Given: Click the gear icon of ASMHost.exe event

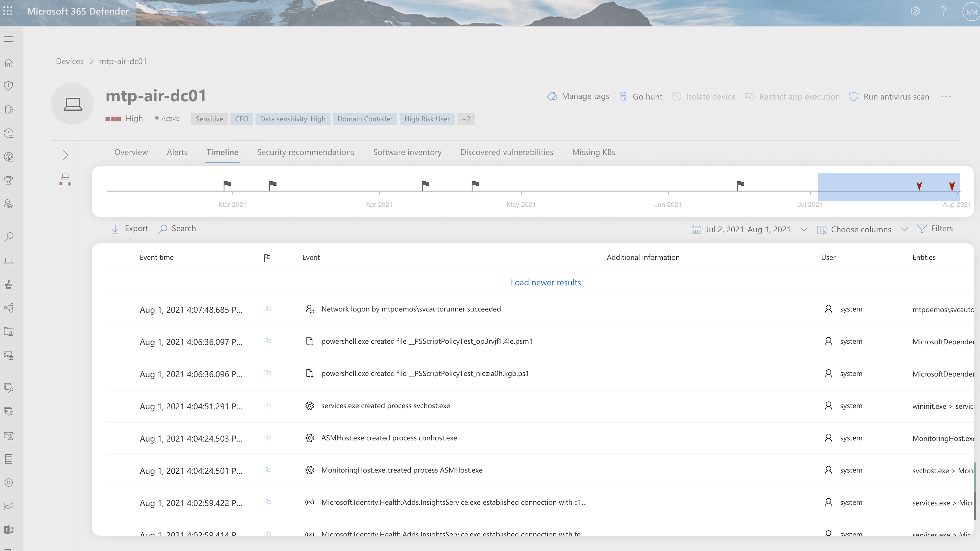Looking at the screenshot, I should point(310,438).
